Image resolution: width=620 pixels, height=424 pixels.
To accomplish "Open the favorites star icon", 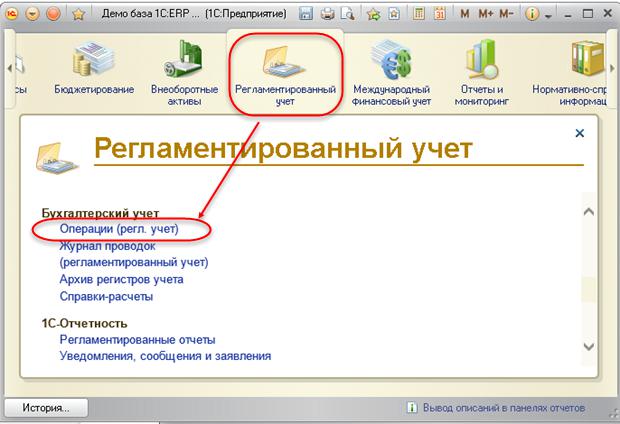I will coord(79,15).
